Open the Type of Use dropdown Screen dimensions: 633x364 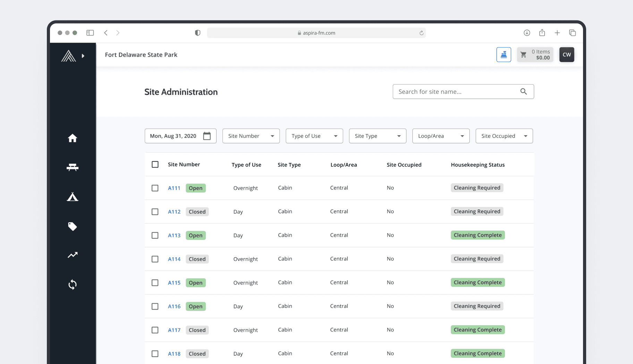(314, 136)
